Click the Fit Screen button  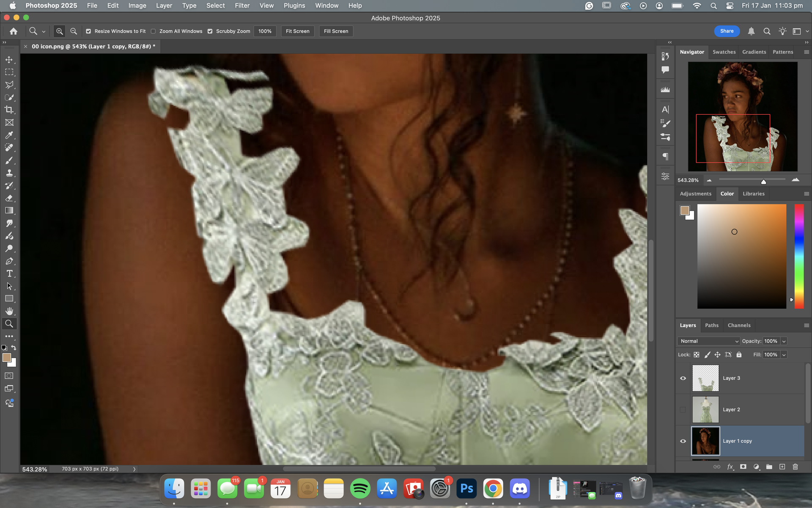(x=297, y=31)
